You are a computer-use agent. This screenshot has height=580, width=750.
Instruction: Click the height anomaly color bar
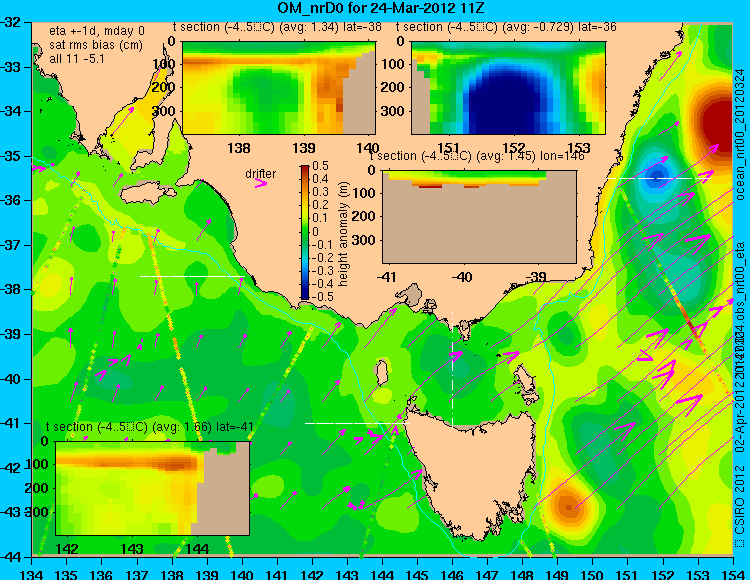coord(304,232)
